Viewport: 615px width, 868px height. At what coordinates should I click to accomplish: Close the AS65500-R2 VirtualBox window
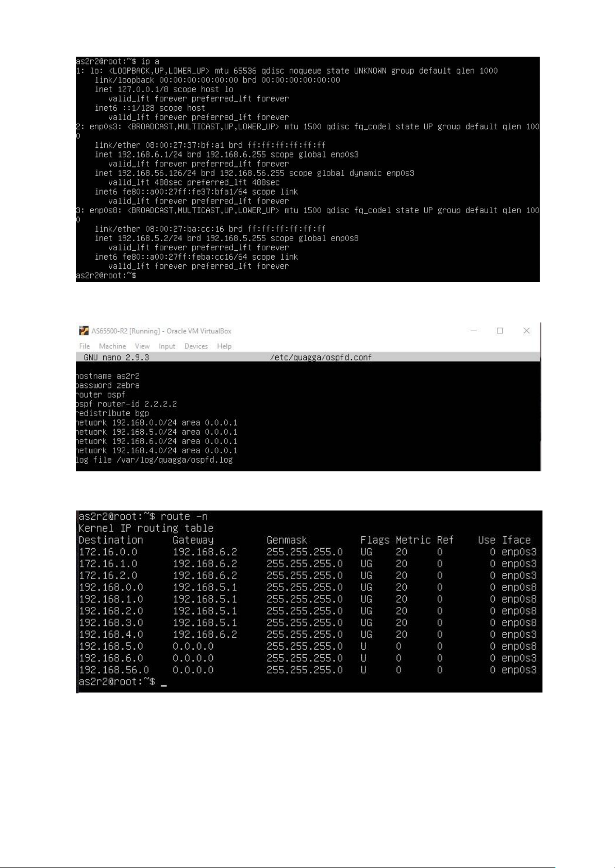[x=526, y=331]
